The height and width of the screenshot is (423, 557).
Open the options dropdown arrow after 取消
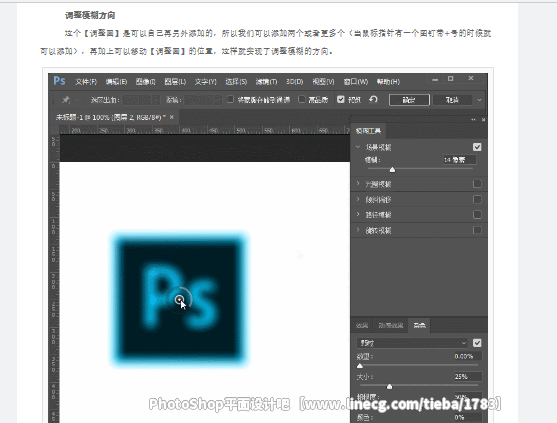click(x=479, y=100)
